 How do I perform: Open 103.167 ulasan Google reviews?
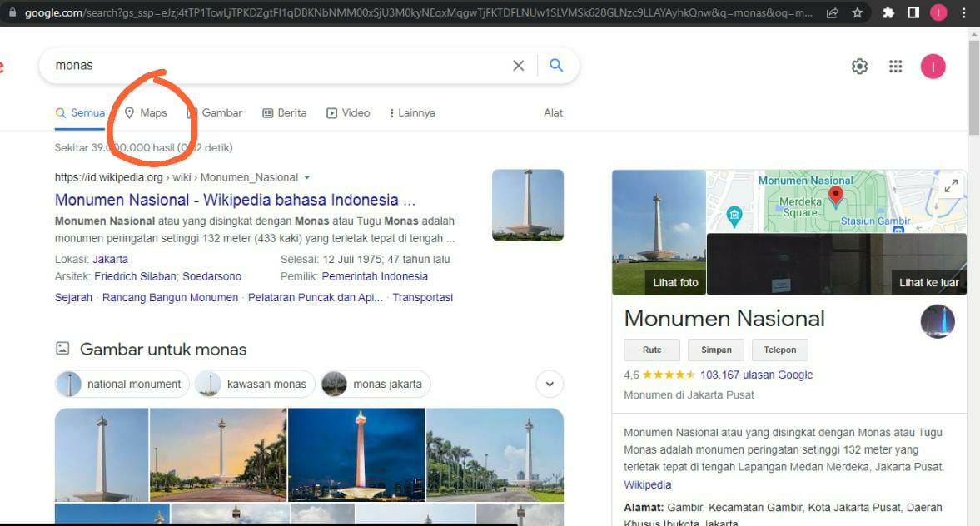(756, 375)
